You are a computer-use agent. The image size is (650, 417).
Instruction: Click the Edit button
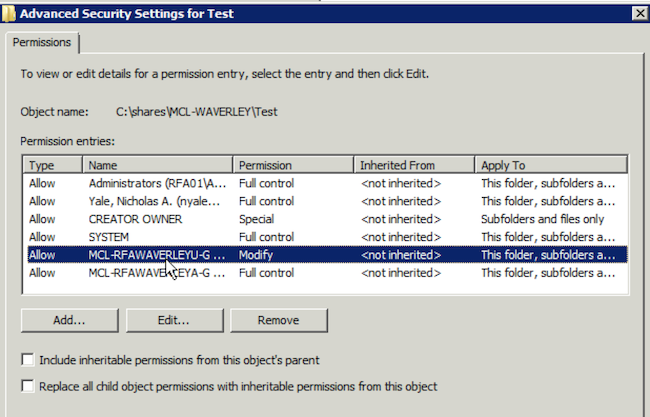click(x=174, y=320)
